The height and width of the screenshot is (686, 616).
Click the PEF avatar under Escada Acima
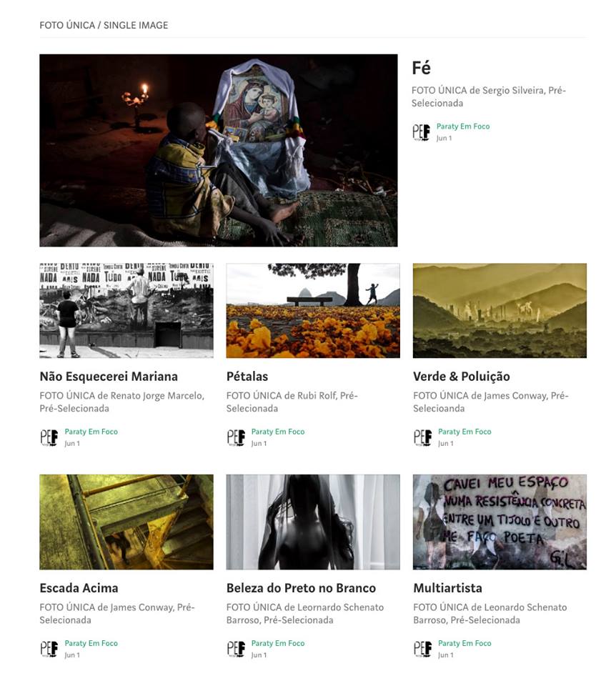pos(49,649)
